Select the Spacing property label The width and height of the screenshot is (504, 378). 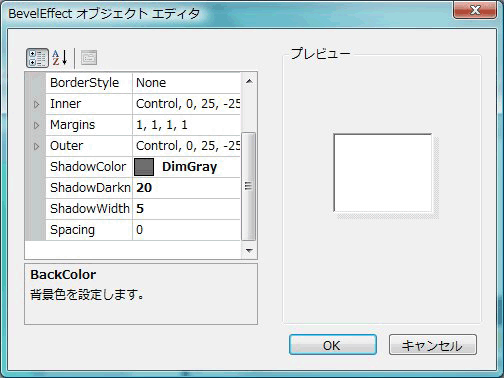[x=72, y=230]
